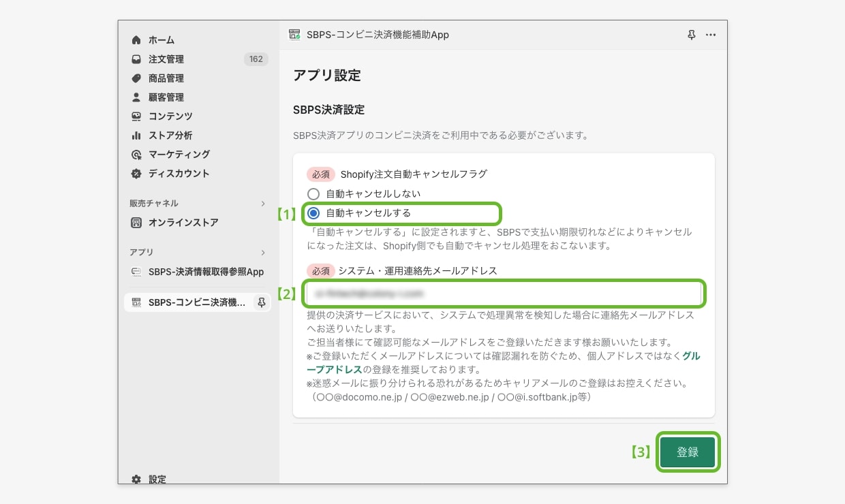845x504 pixels.
Task: Click header title SBPS-コンビニ決済機能補助App
Action: click(378, 35)
